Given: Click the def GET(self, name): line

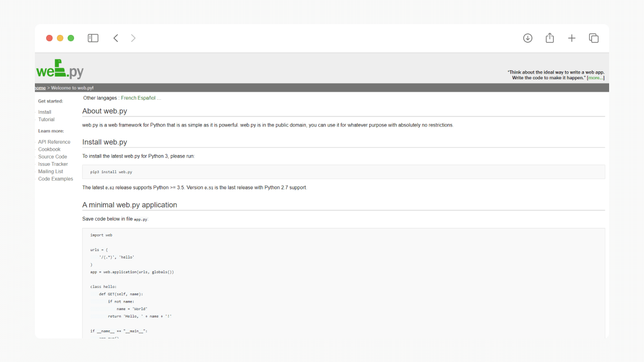Looking at the screenshot, I should point(121,294).
